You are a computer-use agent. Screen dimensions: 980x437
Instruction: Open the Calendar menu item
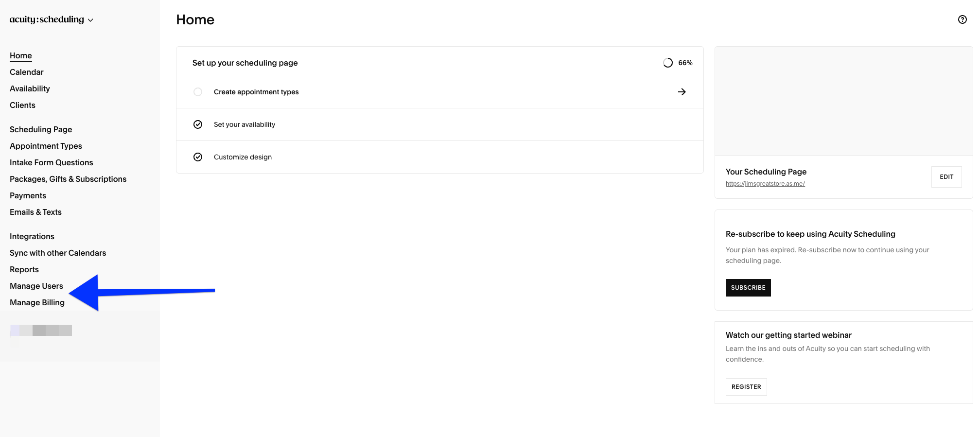(27, 72)
